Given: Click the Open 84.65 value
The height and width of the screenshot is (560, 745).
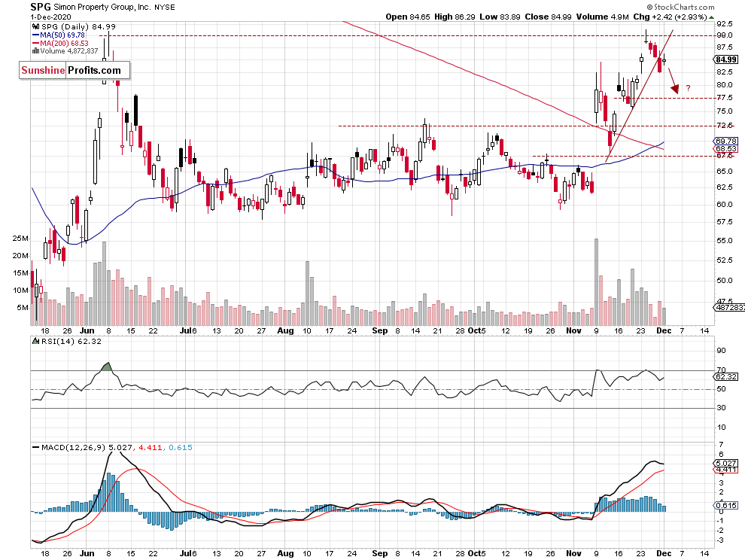Looking at the screenshot, I should pyautogui.click(x=408, y=17).
